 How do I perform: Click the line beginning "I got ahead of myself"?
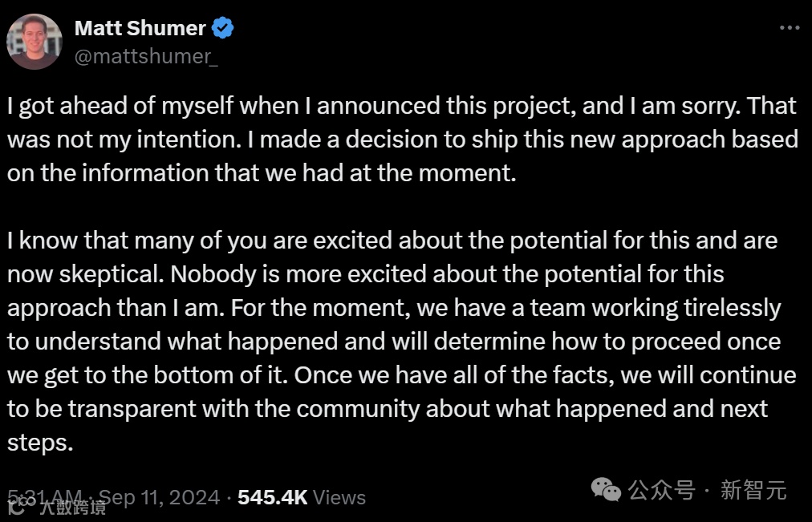[401, 105]
